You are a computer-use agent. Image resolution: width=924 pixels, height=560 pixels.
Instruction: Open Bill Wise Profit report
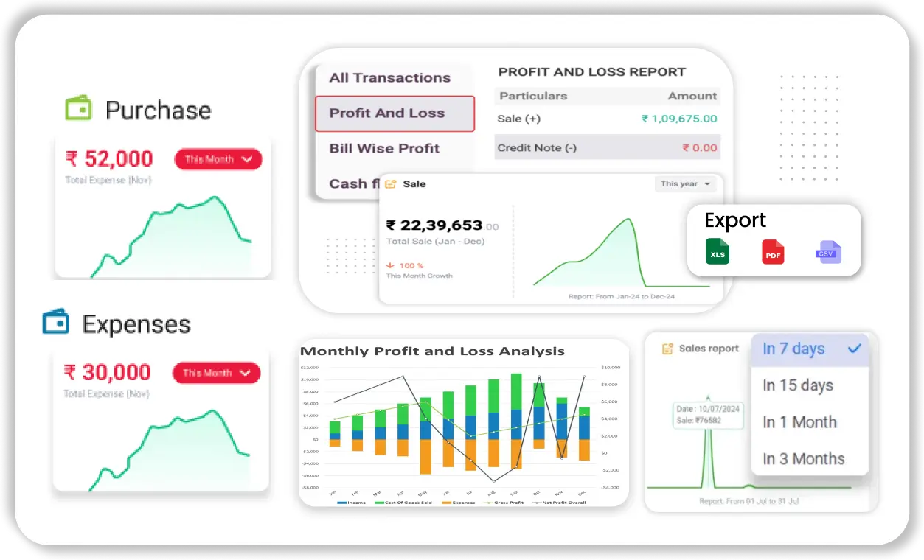384,148
